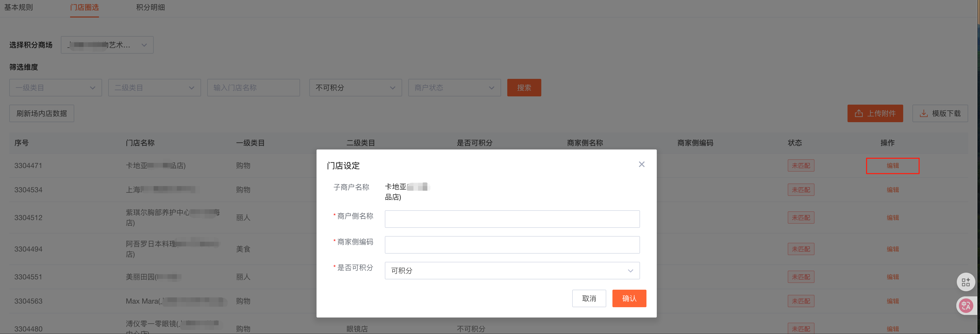Click the upload icon on 上传附件 button
The image size is (980, 334).
[859, 113]
